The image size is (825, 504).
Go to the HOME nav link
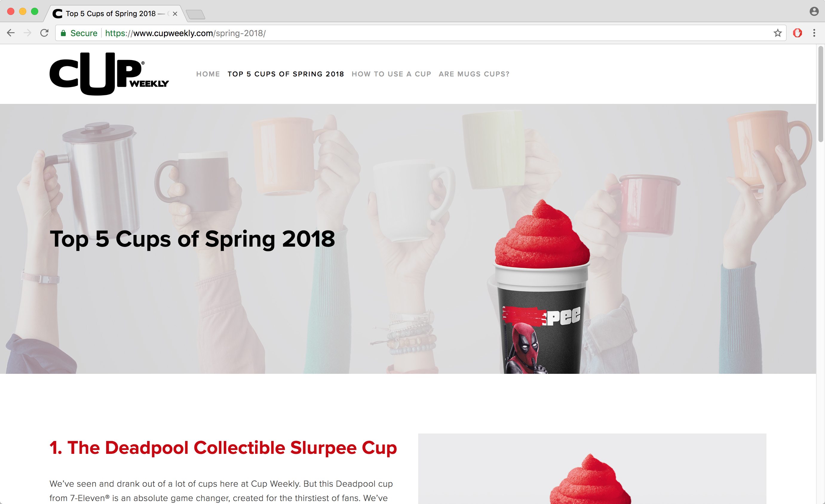(208, 74)
